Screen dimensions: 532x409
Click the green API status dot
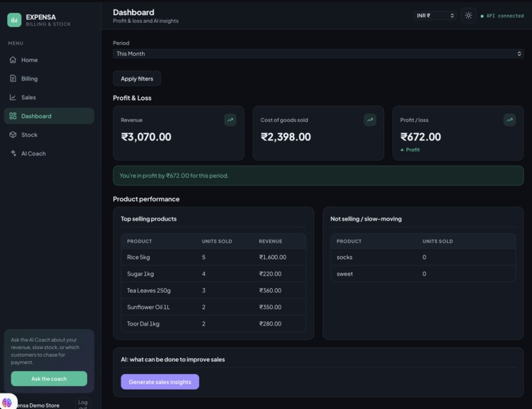coord(482,16)
